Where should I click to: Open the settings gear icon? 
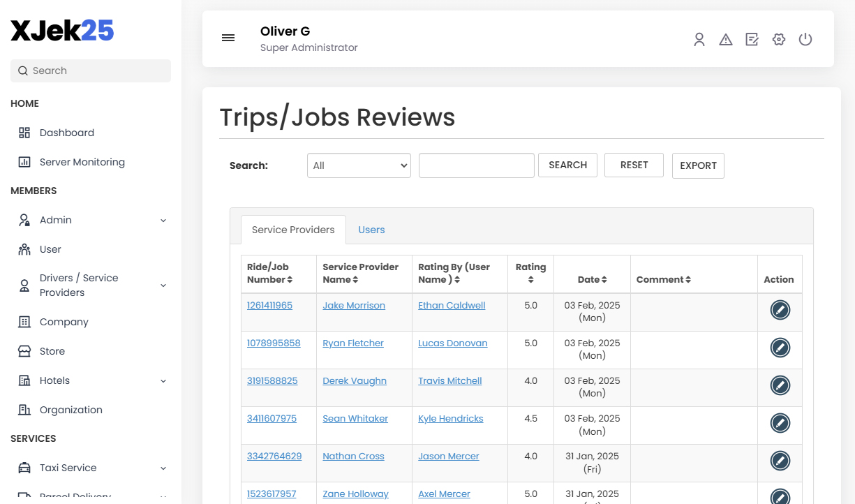click(779, 39)
